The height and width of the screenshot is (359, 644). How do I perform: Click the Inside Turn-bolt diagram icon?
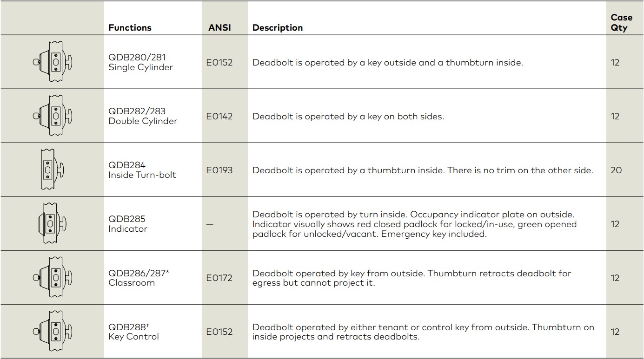51,170
